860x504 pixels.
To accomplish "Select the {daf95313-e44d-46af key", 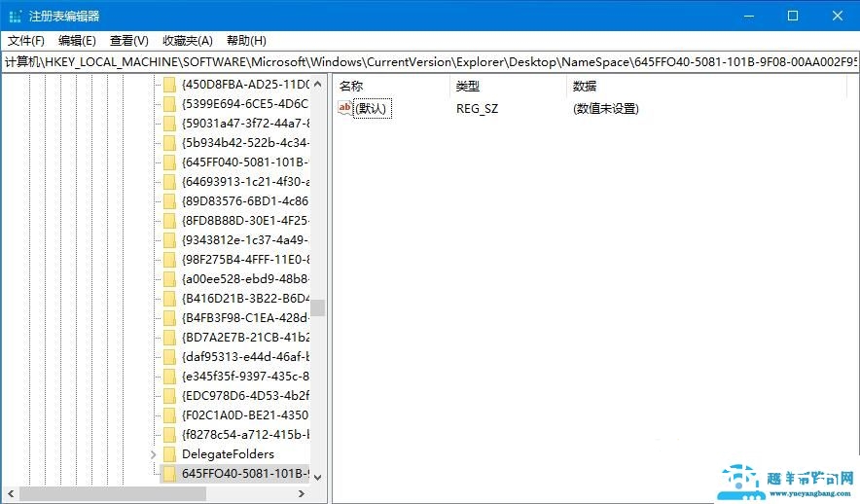I will point(245,357).
